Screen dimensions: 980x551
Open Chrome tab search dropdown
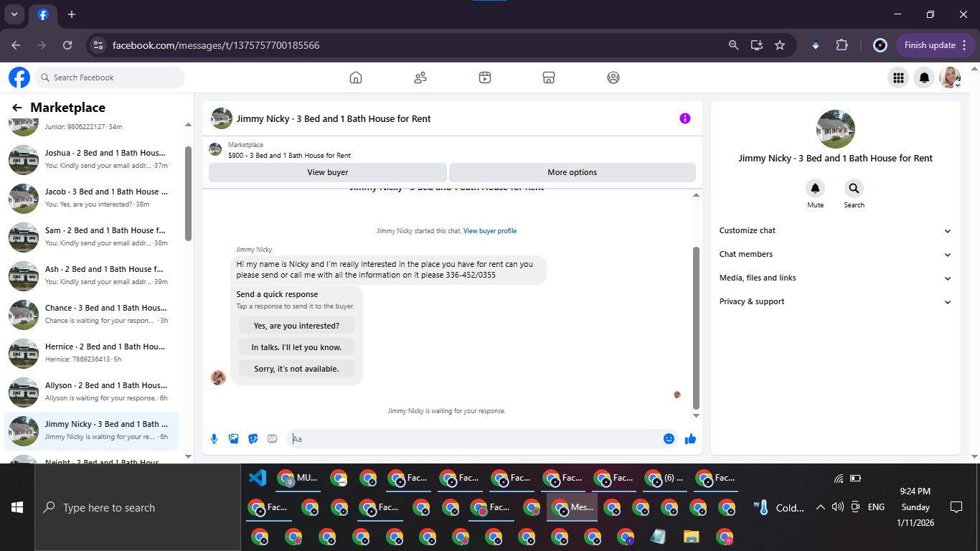[14, 14]
